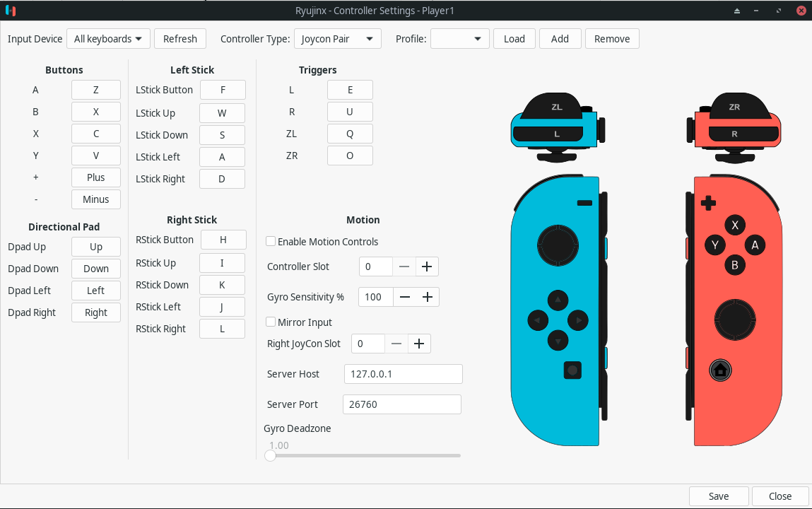Click the home button on the red Joy-Con
812x509 pixels.
pyautogui.click(x=720, y=370)
